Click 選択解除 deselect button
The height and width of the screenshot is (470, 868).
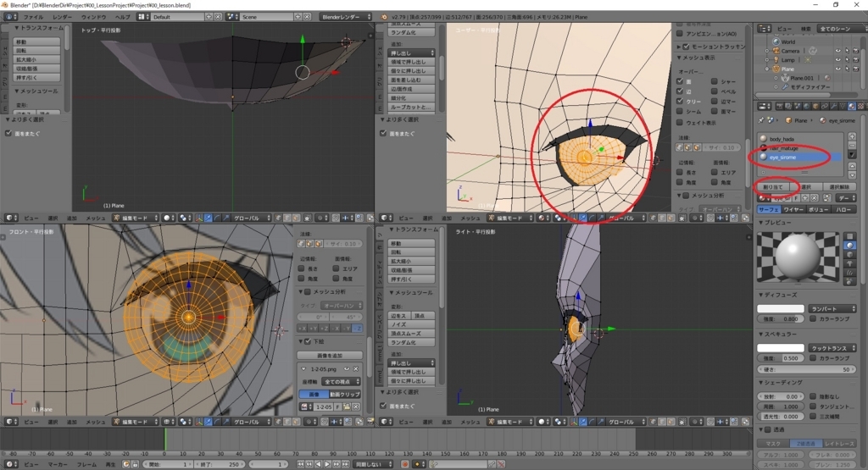point(840,187)
